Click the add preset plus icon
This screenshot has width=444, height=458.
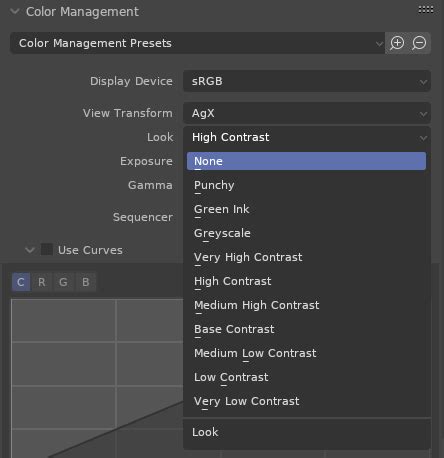pyautogui.click(x=397, y=43)
